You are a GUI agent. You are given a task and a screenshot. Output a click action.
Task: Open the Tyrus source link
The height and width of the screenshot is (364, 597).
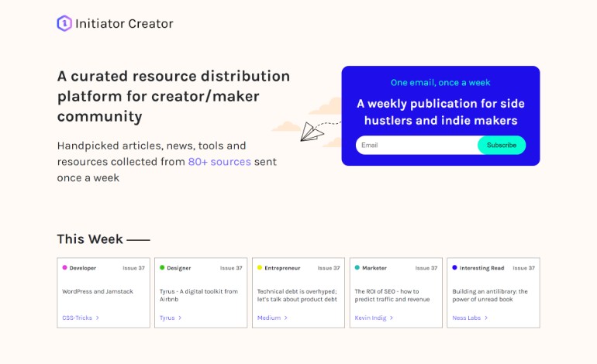tap(167, 318)
